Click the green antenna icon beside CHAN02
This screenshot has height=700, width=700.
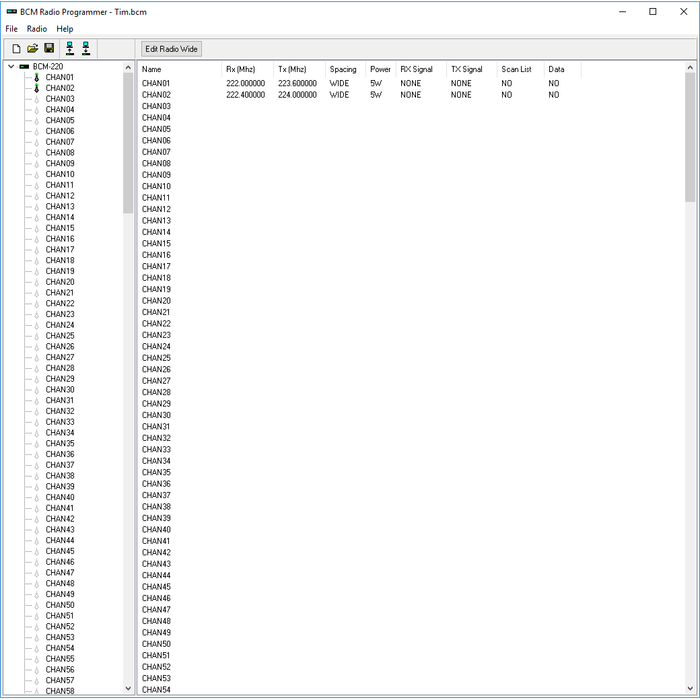click(36, 88)
